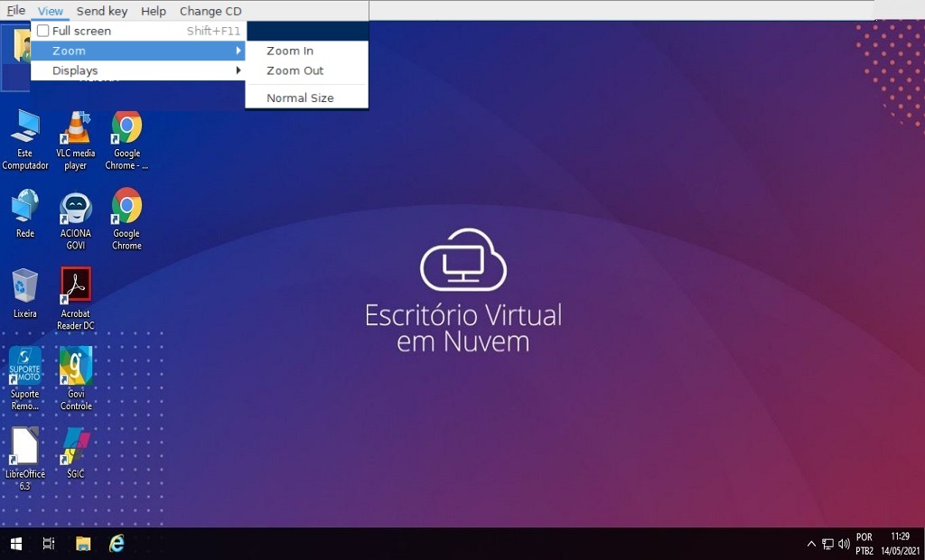Open Este Computador icon
The height and width of the screenshot is (560, 925).
(25, 130)
